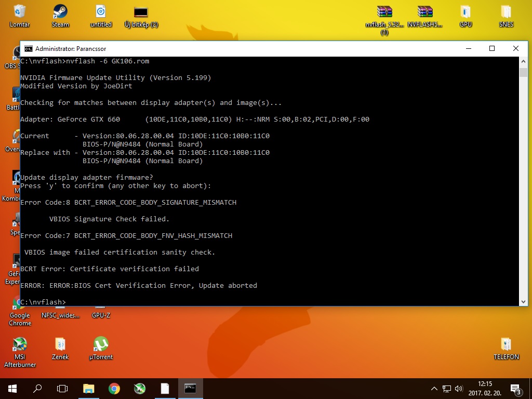Image resolution: width=532 pixels, height=399 pixels.
Task: Open the GPU folder on desktop
Action: coord(465,16)
